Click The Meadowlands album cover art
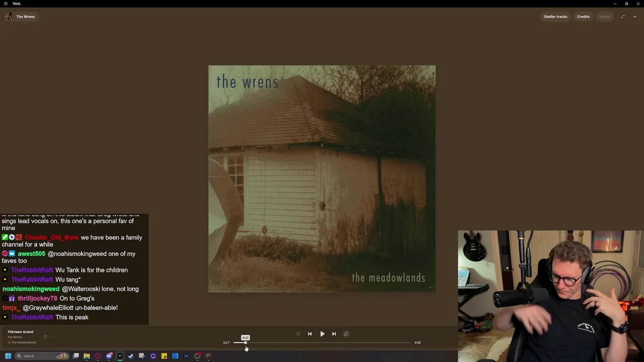The height and width of the screenshot is (362, 644). (x=322, y=178)
